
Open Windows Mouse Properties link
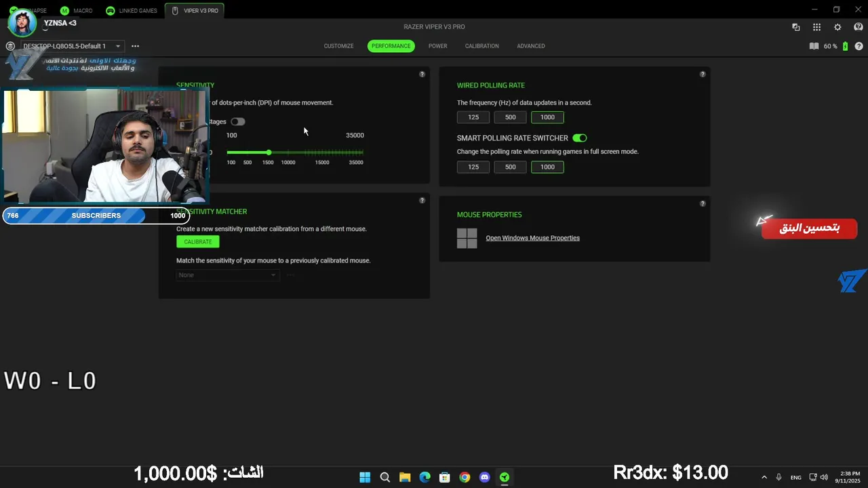[532, 238]
